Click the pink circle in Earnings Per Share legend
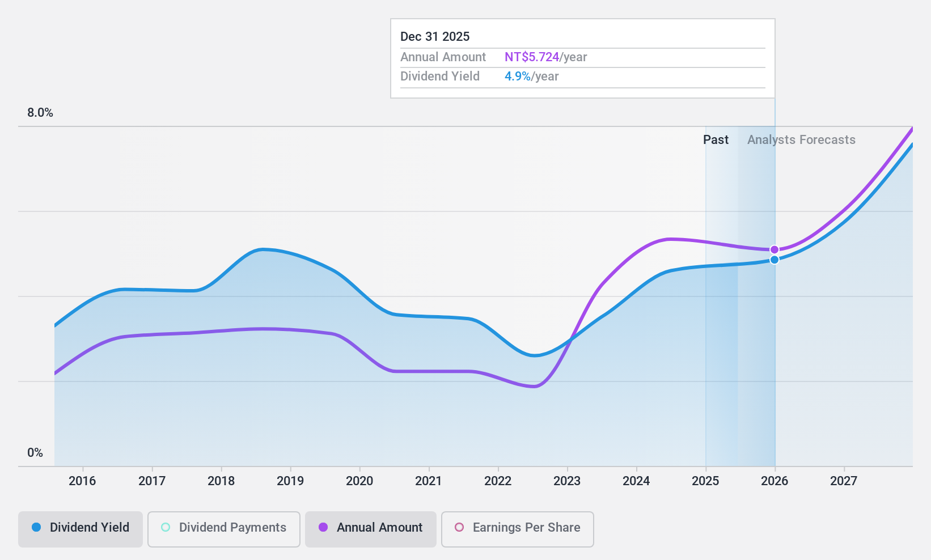The height and width of the screenshot is (560, 931). tap(459, 527)
